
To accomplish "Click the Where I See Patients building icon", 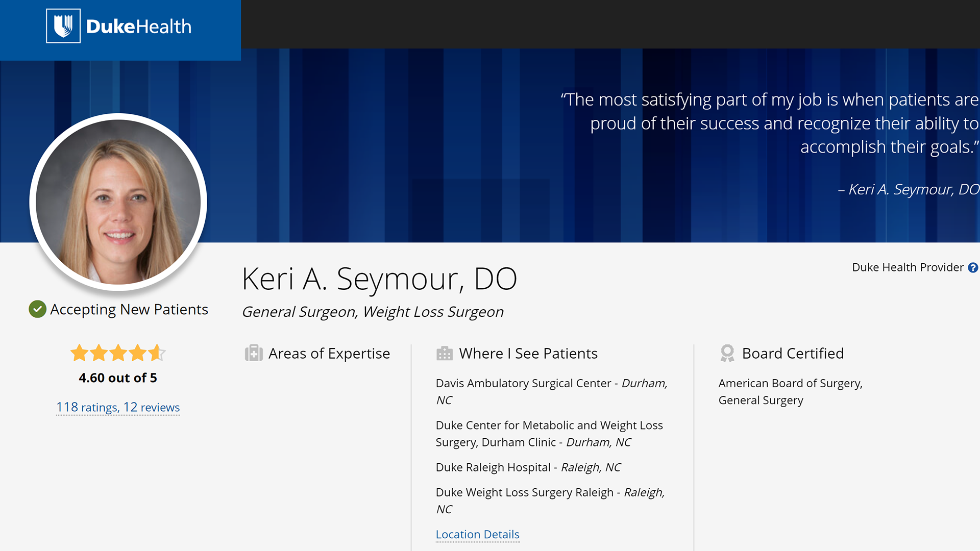I will tap(445, 353).
